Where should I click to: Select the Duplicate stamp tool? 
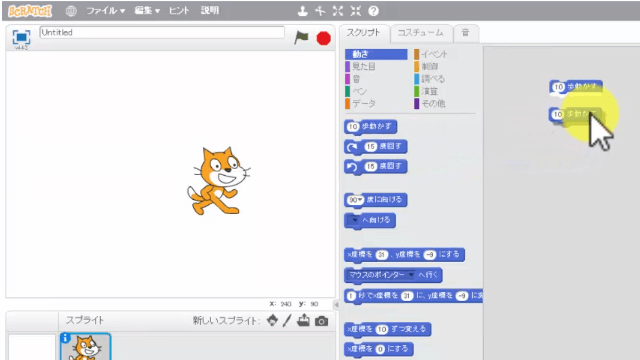[x=302, y=11]
